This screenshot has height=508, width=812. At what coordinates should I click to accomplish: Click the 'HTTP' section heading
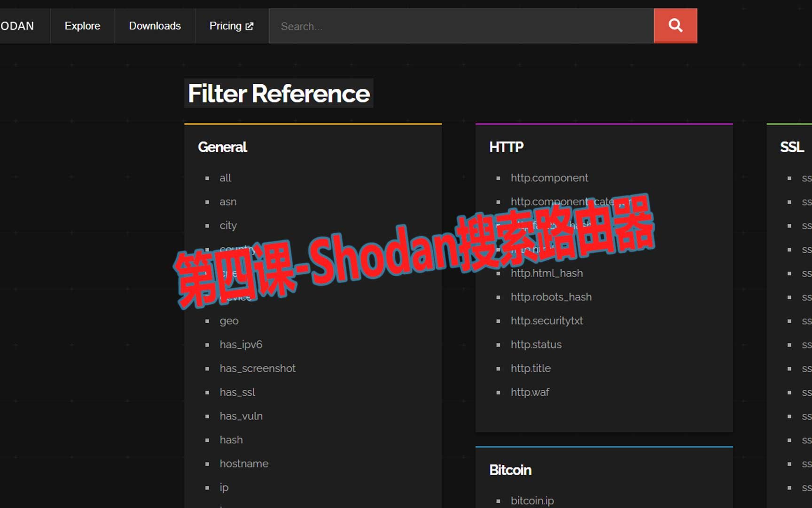coord(506,147)
